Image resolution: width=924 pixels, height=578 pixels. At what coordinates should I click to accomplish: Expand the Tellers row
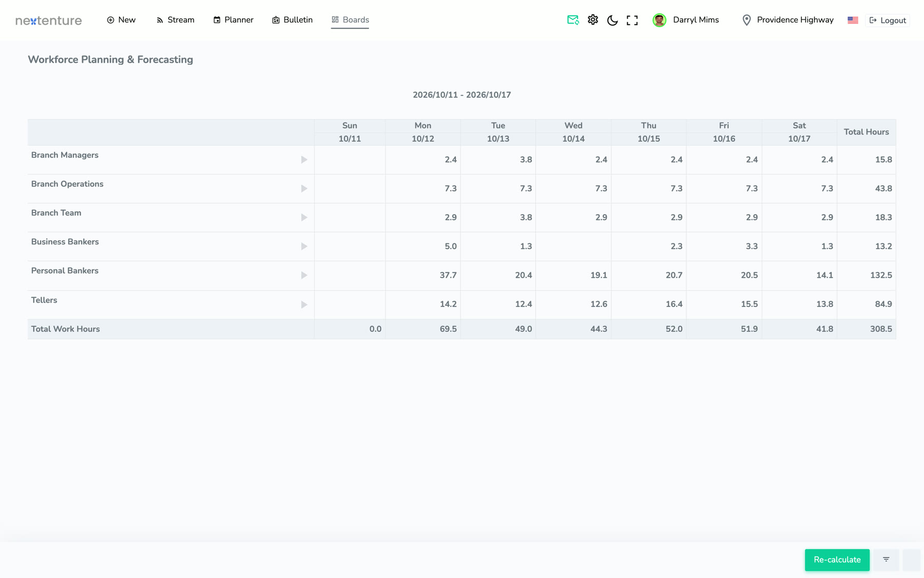coord(304,304)
